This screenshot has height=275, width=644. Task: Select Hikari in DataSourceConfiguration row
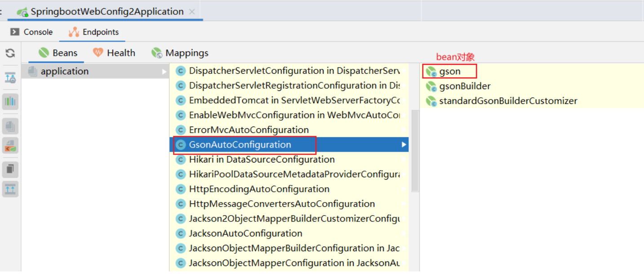click(x=289, y=159)
